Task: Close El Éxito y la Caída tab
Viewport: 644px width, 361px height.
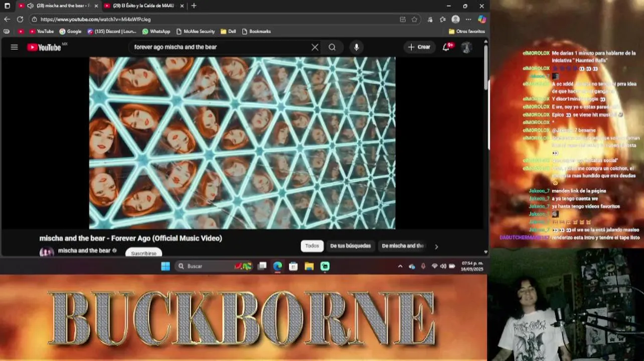Action: point(182,6)
